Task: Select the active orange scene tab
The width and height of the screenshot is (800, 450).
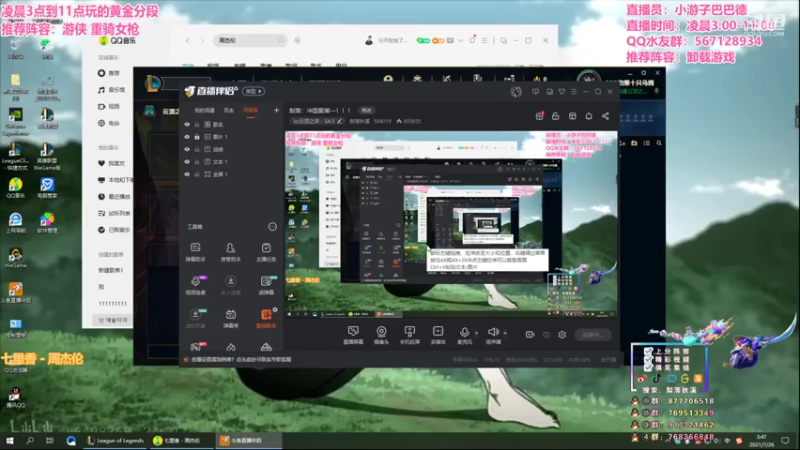Action: (251, 110)
